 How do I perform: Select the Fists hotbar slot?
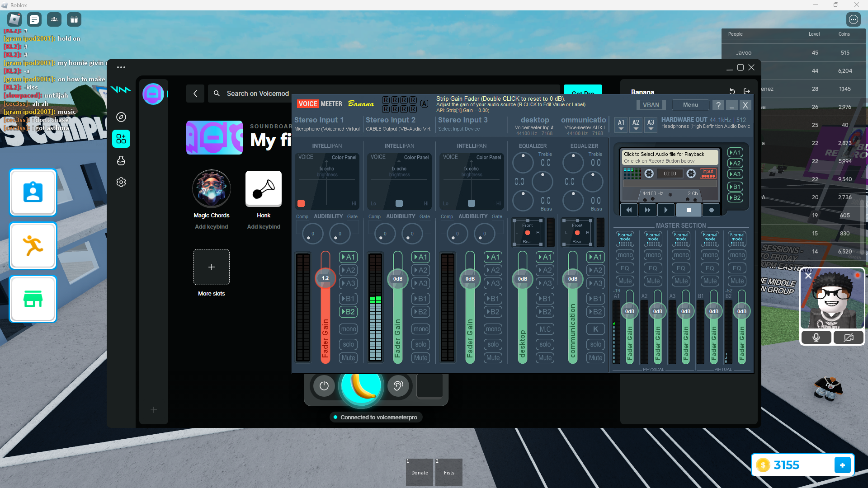pos(449,472)
